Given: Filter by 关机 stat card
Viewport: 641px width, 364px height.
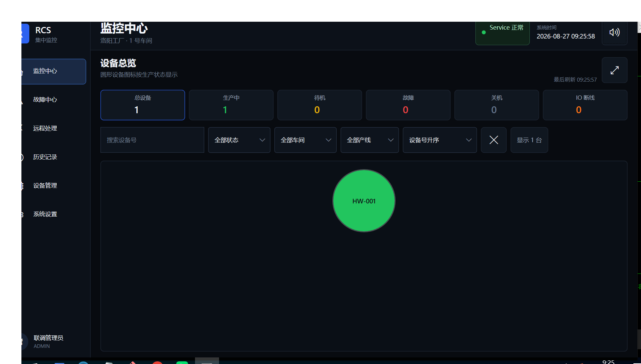Looking at the screenshot, I should pos(496,105).
